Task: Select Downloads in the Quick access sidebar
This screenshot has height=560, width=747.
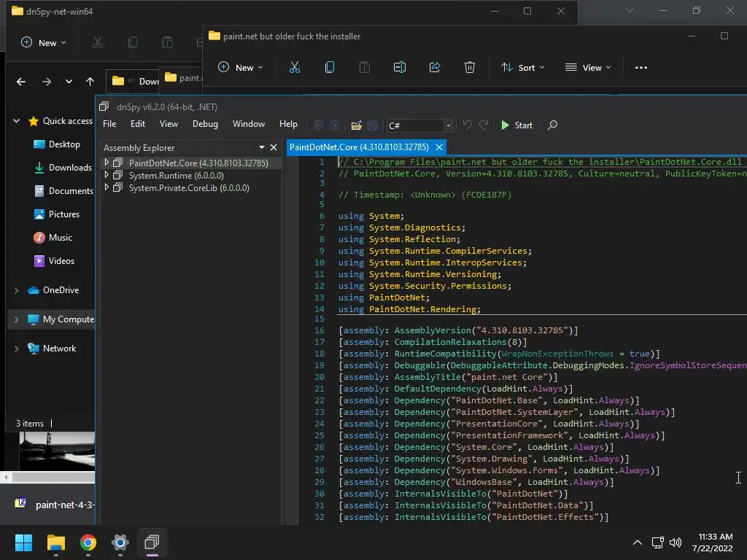Action: 69,168
